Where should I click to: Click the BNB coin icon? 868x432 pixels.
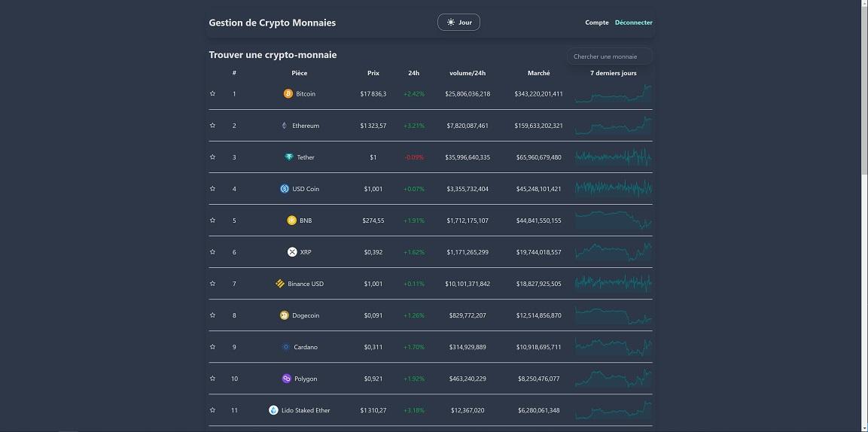[x=291, y=221]
